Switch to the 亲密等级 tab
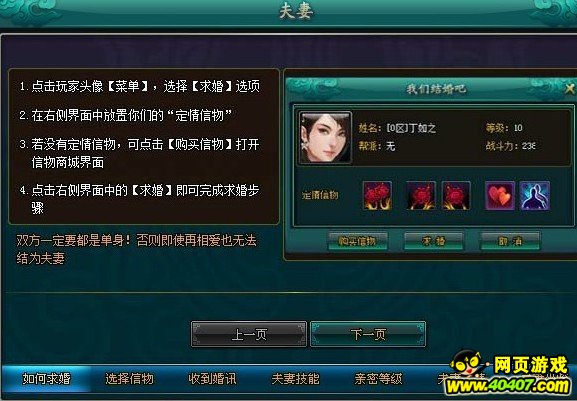Image resolution: width=577 pixels, height=401 pixels. (x=378, y=379)
